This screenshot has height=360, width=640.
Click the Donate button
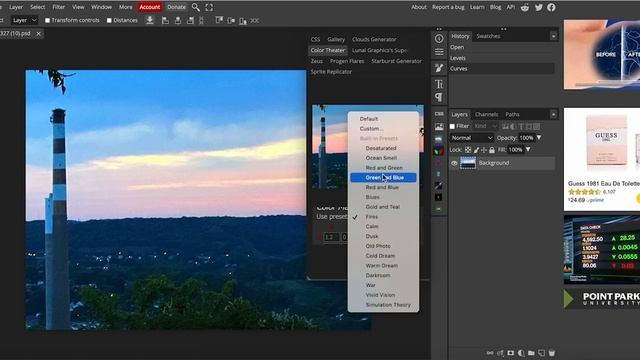click(x=176, y=7)
